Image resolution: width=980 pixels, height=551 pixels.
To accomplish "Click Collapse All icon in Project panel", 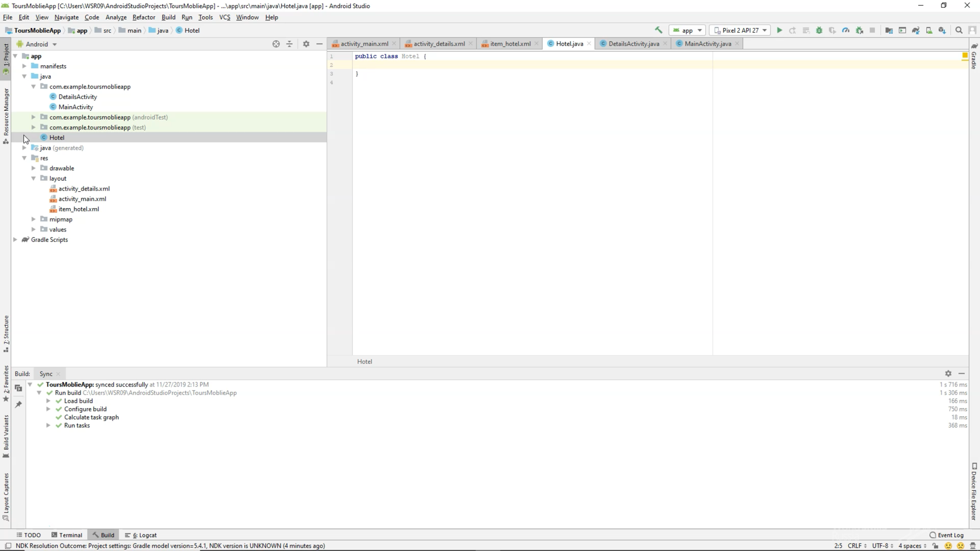I will pos(289,44).
